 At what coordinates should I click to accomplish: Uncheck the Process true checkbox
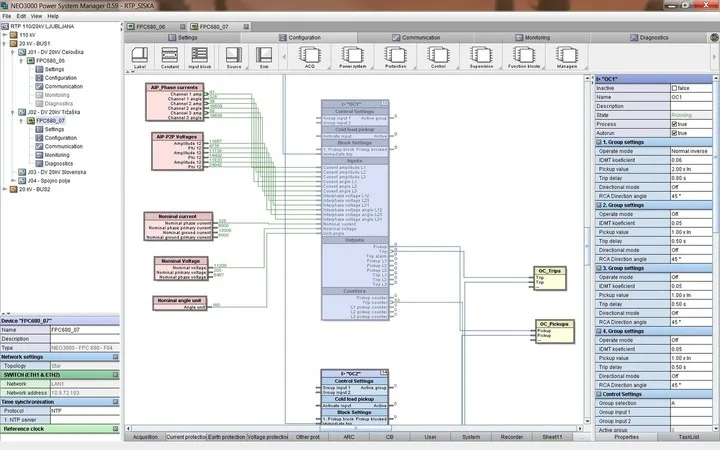click(x=674, y=124)
